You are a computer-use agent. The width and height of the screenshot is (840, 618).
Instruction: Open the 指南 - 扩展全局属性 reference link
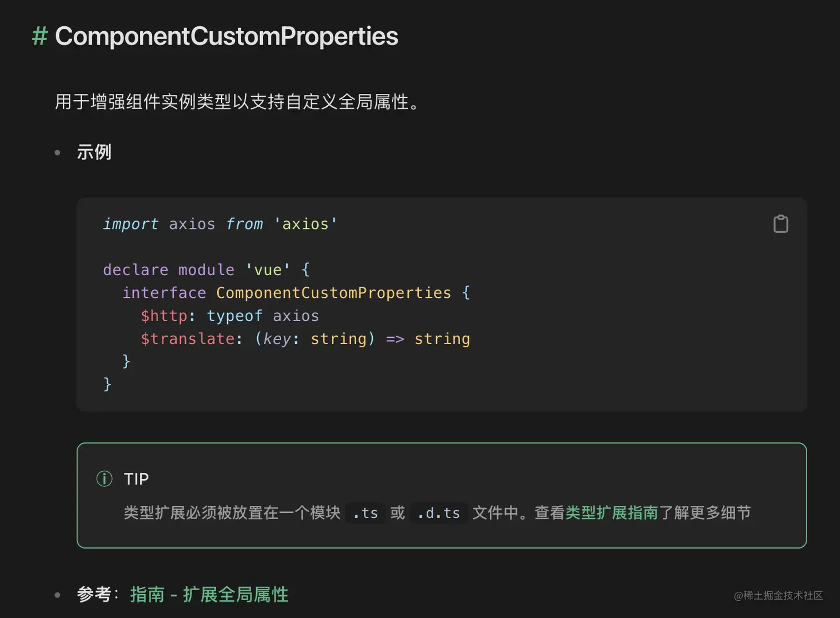[x=209, y=594]
